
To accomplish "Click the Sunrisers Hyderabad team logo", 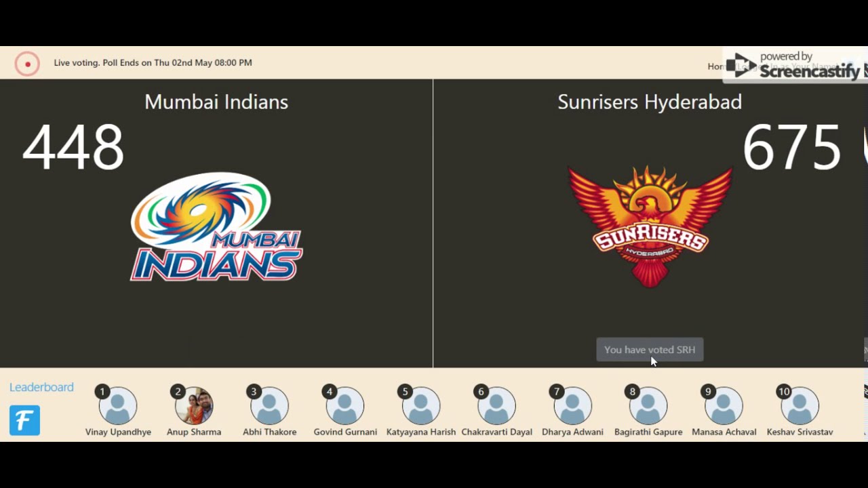I will 650,226.
